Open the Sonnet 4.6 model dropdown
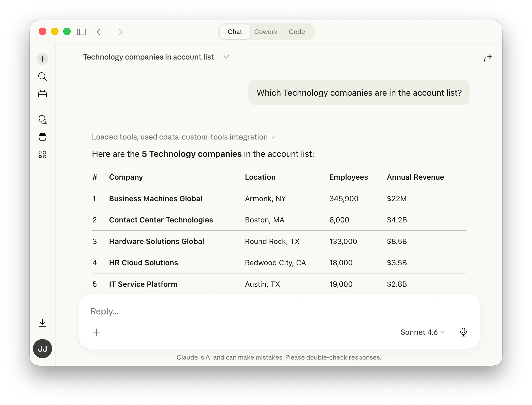The height and width of the screenshot is (405, 532). tap(423, 332)
